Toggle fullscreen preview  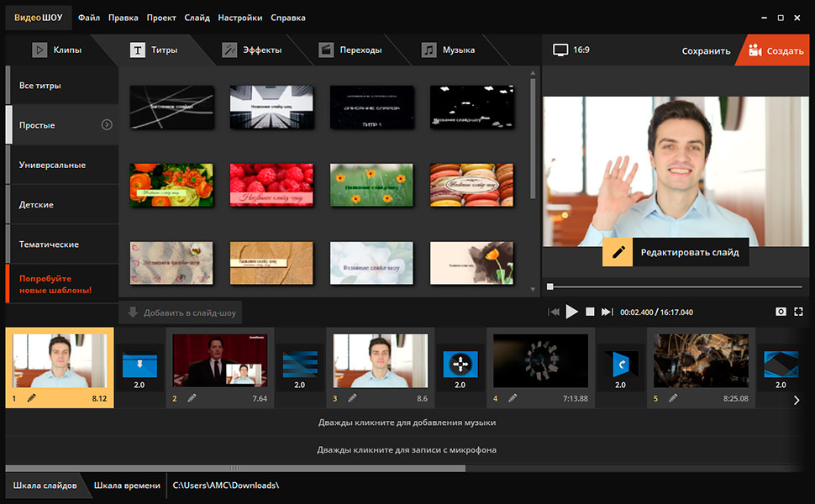(799, 312)
